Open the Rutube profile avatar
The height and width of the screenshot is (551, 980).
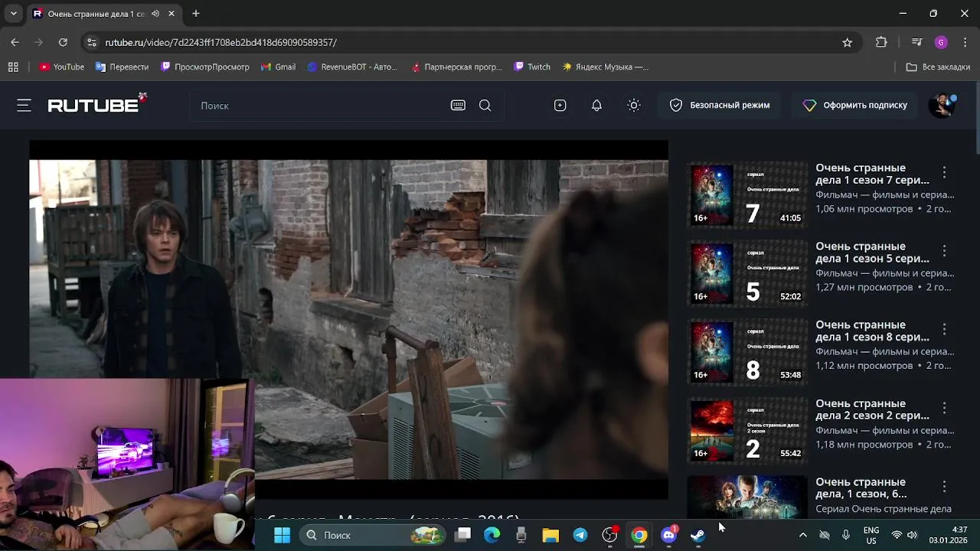click(x=942, y=106)
